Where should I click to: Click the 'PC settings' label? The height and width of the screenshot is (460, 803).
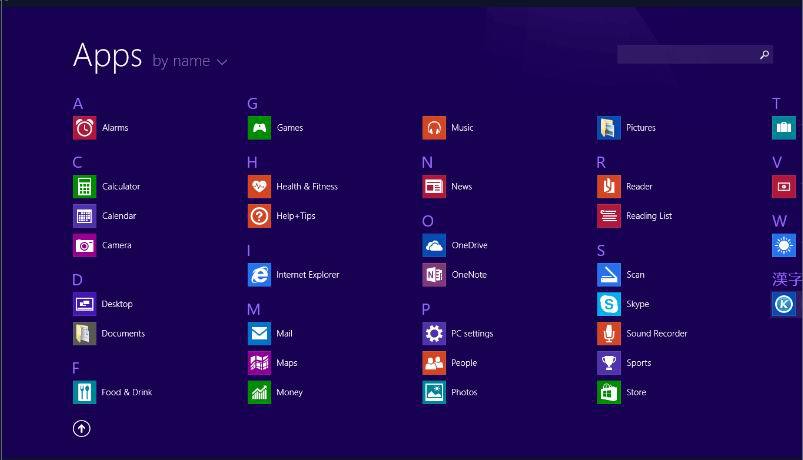point(472,333)
